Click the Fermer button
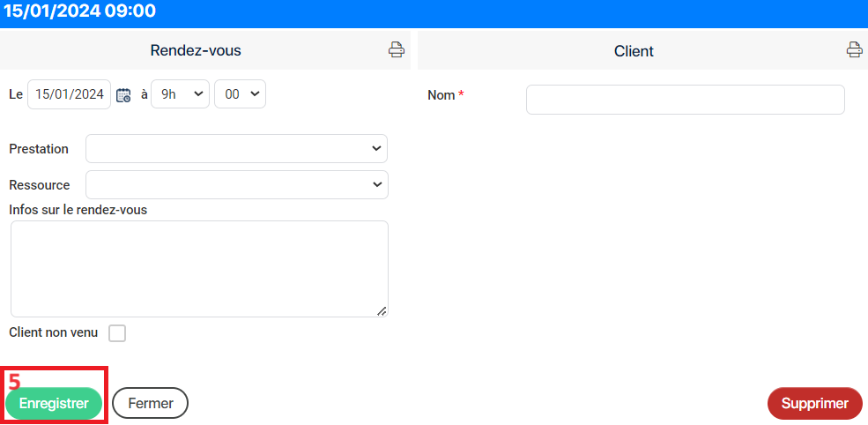 point(150,403)
